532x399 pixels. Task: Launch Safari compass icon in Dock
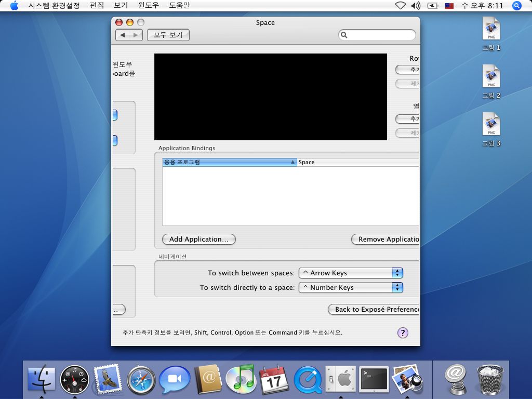pyautogui.click(x=141, y=379)
